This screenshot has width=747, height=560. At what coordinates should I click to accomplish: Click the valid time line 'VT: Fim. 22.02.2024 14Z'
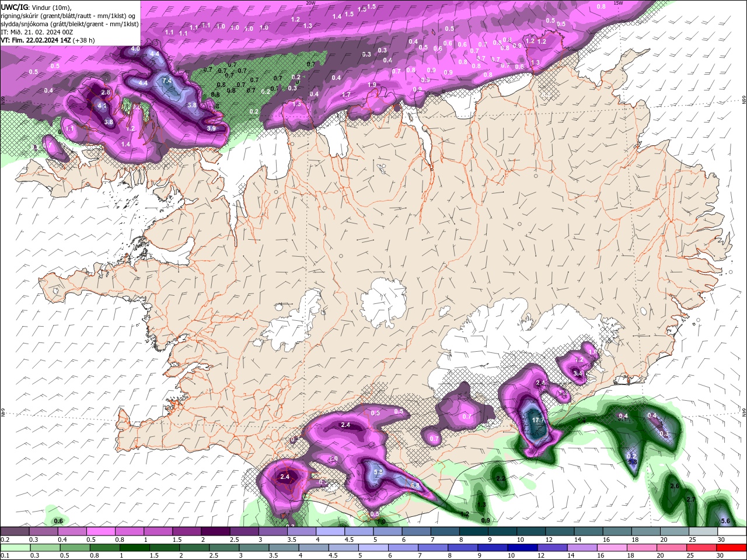(37, 40)
